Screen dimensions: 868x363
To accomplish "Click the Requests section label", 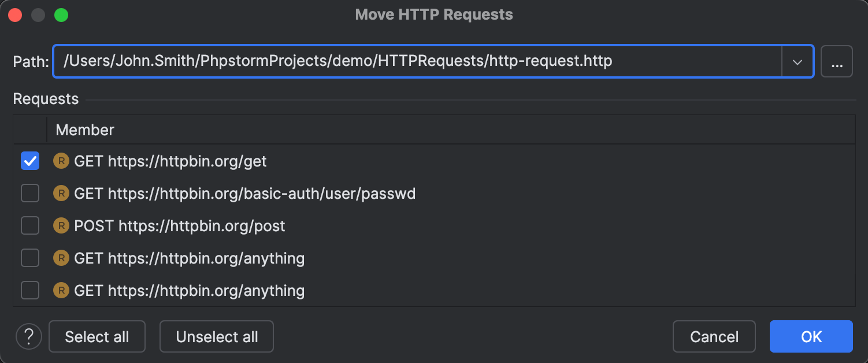I will [x=46, y=99].
